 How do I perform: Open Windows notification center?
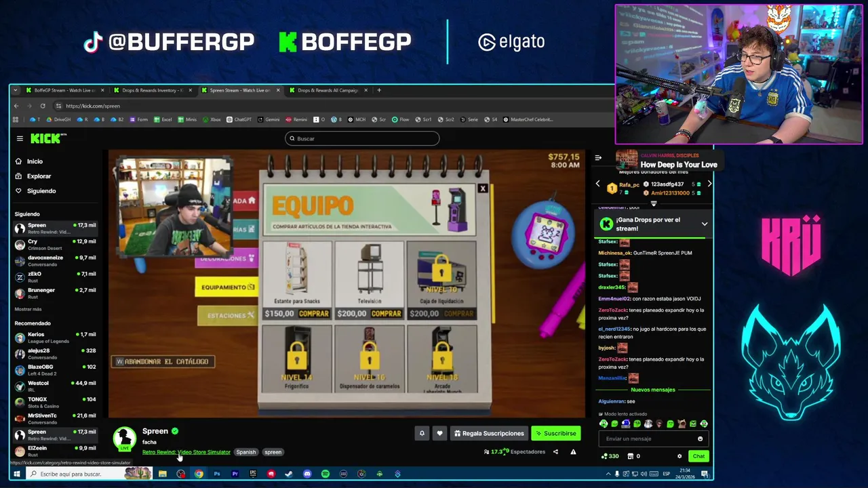706,474
